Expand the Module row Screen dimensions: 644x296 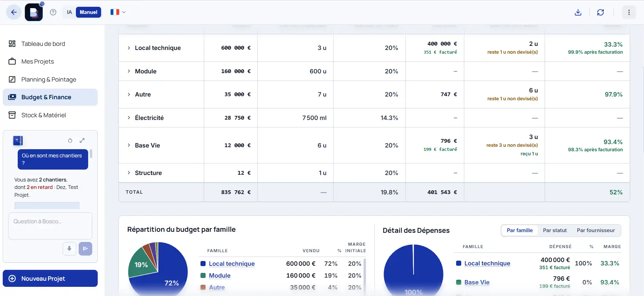pos(129,71)
